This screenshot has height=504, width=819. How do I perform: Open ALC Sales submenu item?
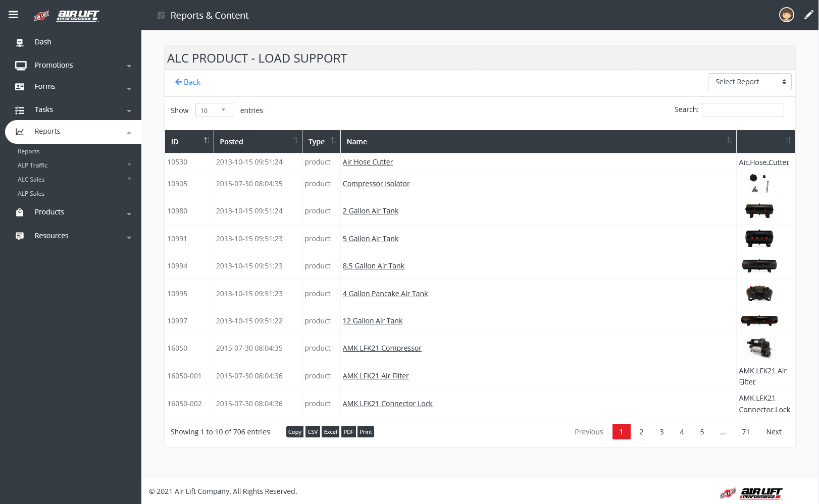[31, 180]
